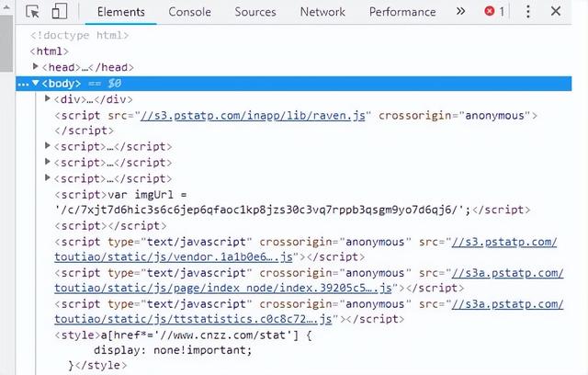The image size is (588, 375).
Task: Expand the div element under body
Action: (x=47, y=98)
